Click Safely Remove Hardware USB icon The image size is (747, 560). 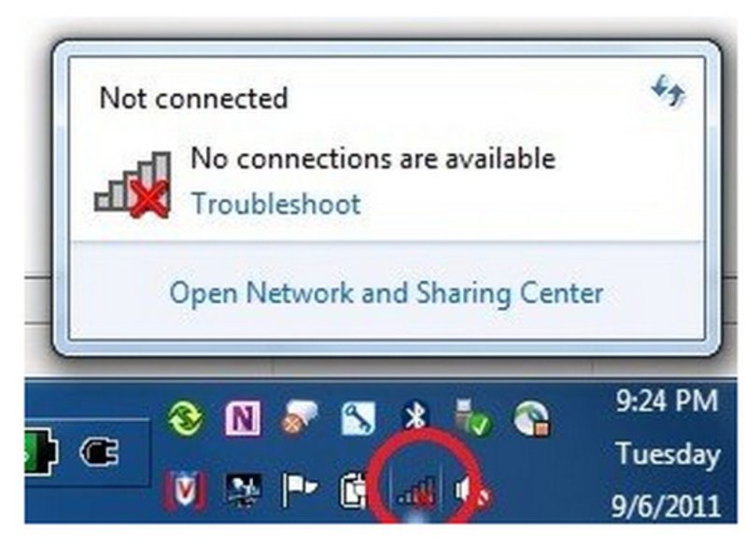[x=473, y=417]
